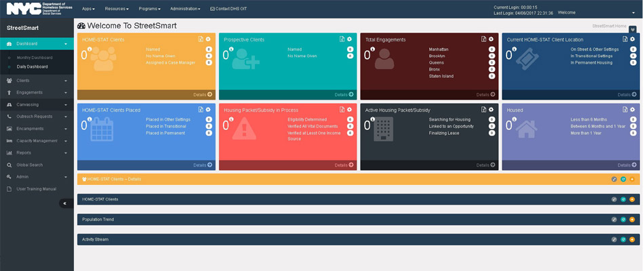Export Housing Packet/Subsidy in Process card
Viewport: 644px width, 271px height.
342,110
